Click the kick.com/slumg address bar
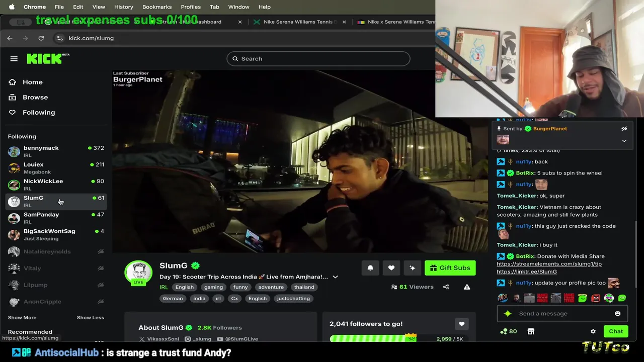Viewport: 644px width, 362px height. click(91, 38)
